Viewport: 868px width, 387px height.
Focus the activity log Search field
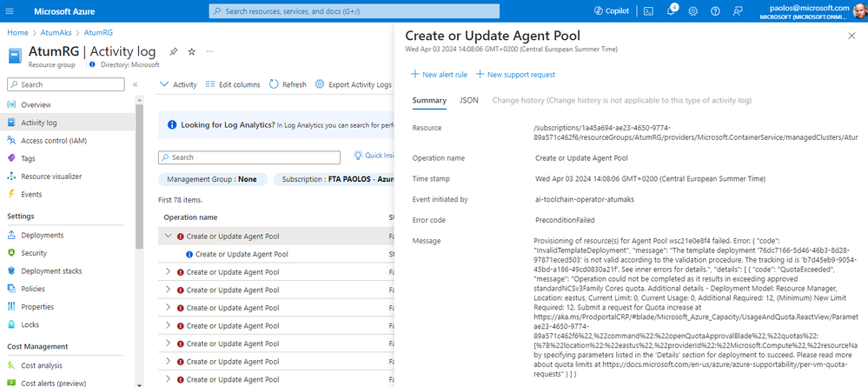click(x=249, y=157)
